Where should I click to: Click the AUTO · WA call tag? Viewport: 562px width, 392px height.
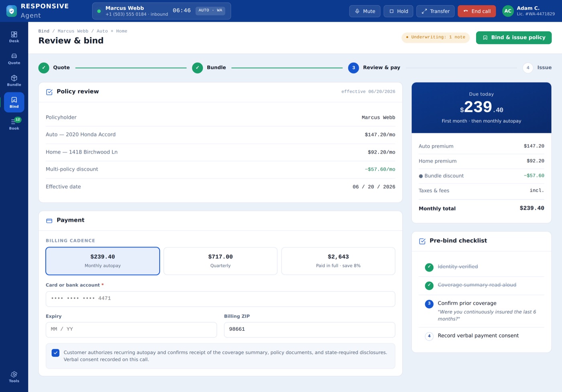pos(210,10)
